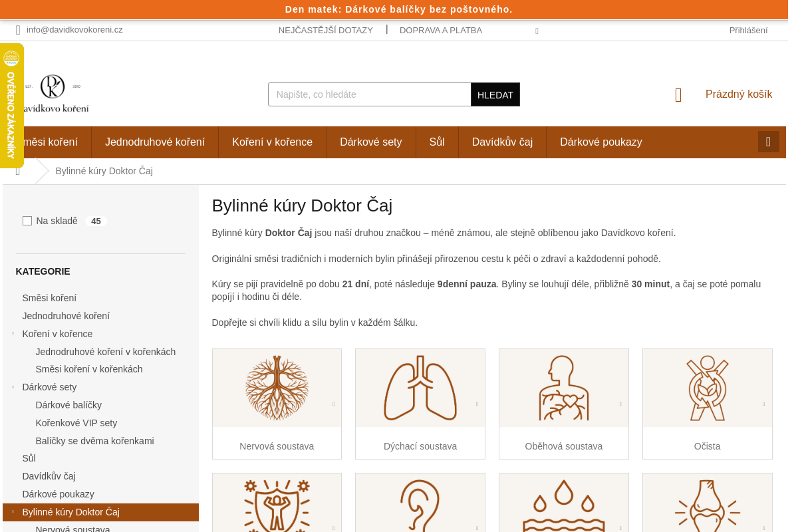Open Davídkův čaj menu item
This screenshot has width=798, height=532.
point(502,142)
